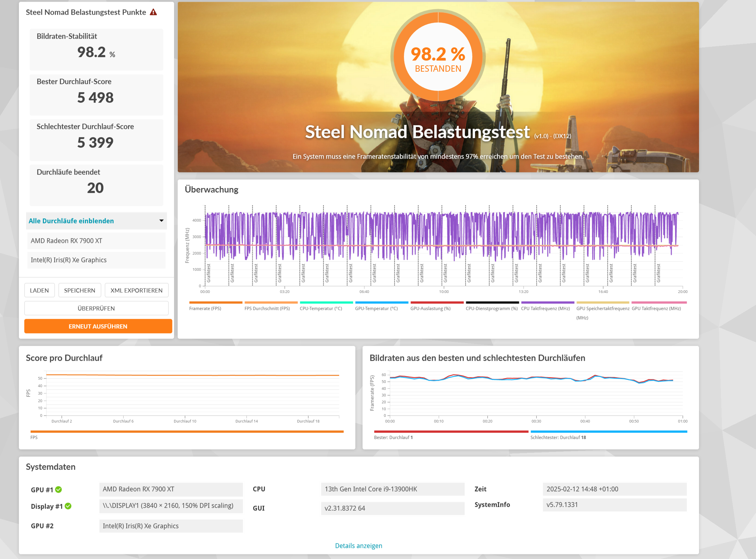Image resolution: width=756 pixels, height=559 pixels.
Task: Click the Durchlauf 18 axis label
Action: click(308, 421)
